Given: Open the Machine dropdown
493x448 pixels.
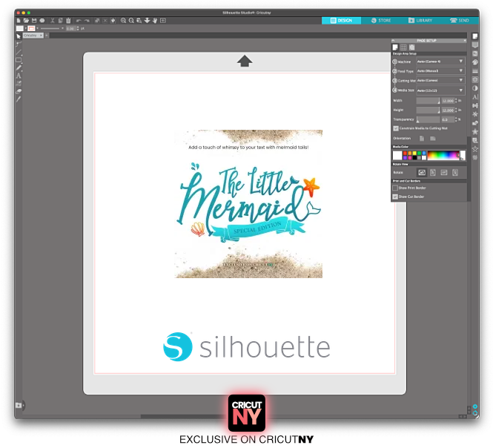Looking at the screenshot, I should point(440,62).
